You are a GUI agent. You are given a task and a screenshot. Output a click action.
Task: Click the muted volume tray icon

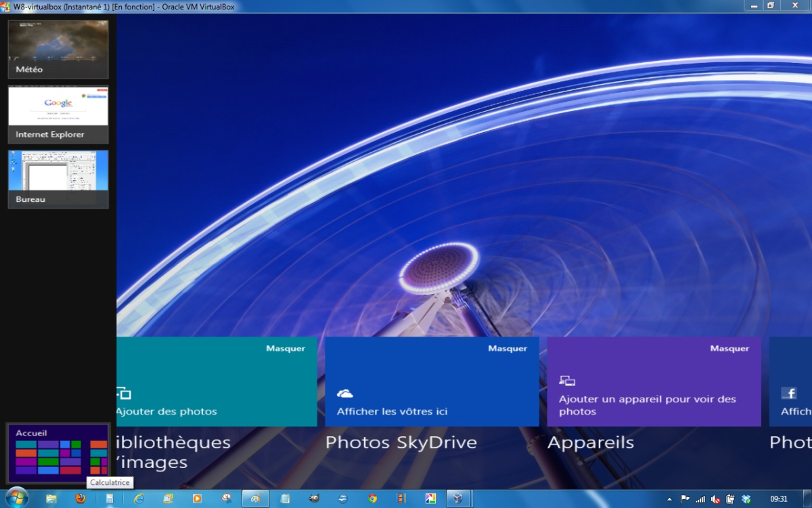(x=715, y=499)
